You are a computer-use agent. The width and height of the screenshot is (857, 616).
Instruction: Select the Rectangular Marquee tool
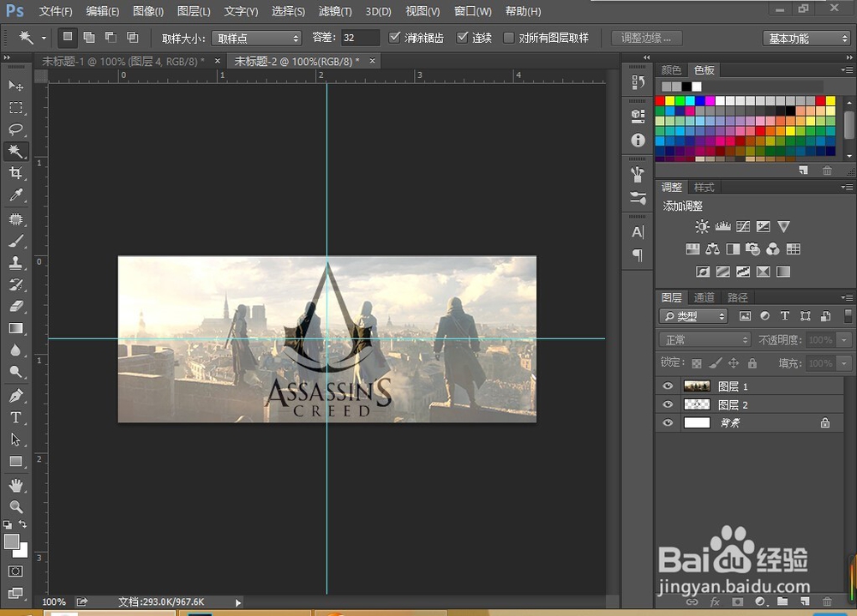pyautogui.click(x=15, y=108)
